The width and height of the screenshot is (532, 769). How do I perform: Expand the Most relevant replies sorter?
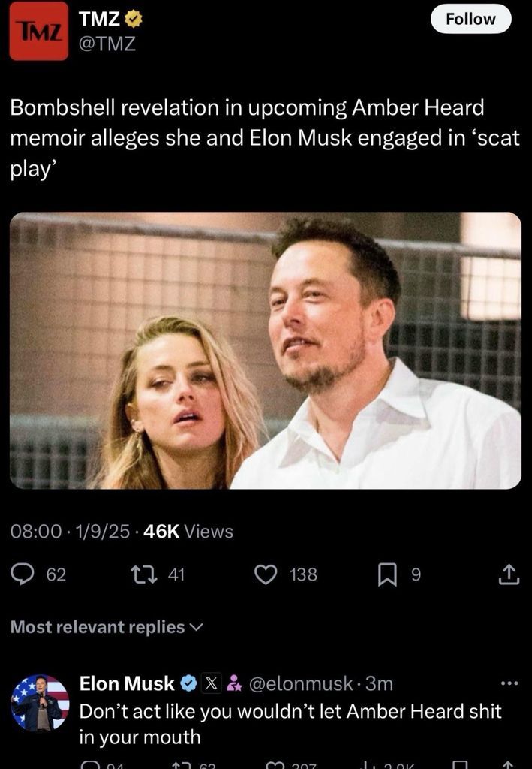107,626
